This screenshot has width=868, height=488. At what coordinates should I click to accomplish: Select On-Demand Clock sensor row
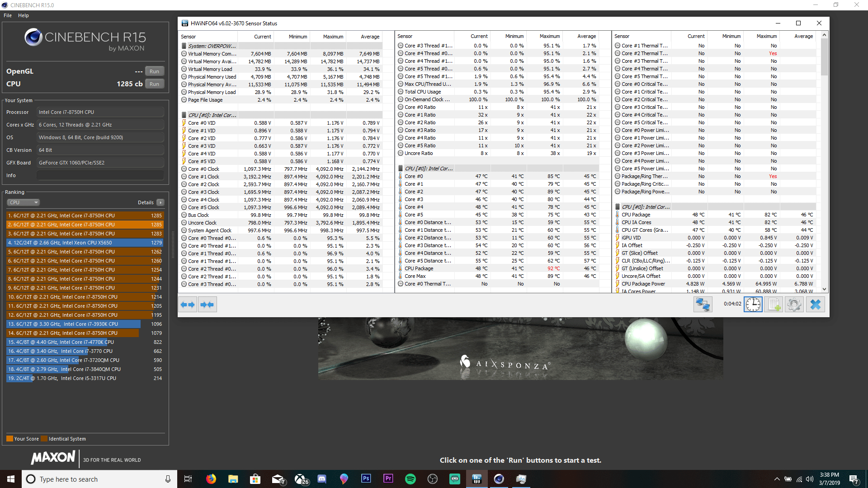[x=498, y=99]
